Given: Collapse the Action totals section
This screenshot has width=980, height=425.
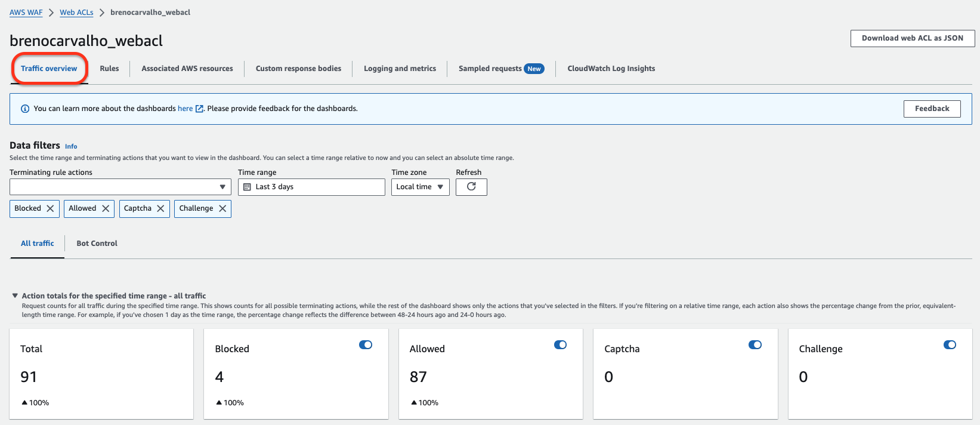Looking at the screenshot, I should 15,295.
